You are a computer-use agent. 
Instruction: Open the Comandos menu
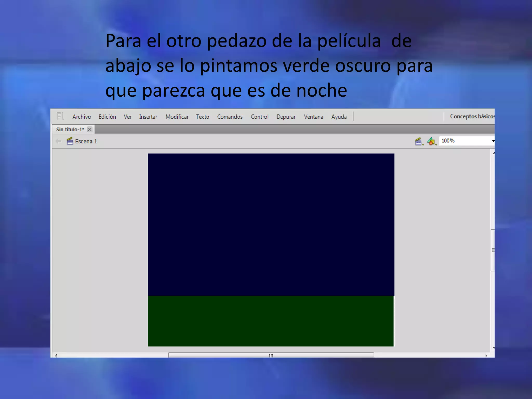click(x=230, y=117)
